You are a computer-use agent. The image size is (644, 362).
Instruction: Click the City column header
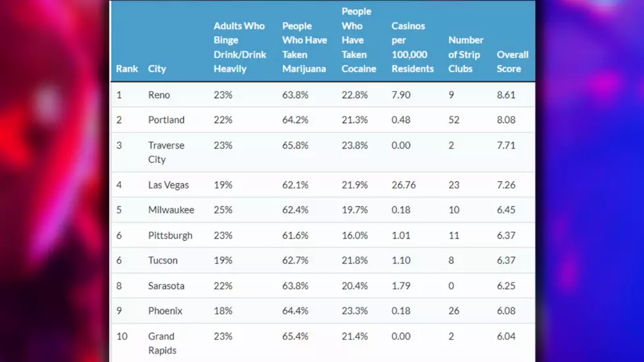pyautogui.click(x=157, y=68)
